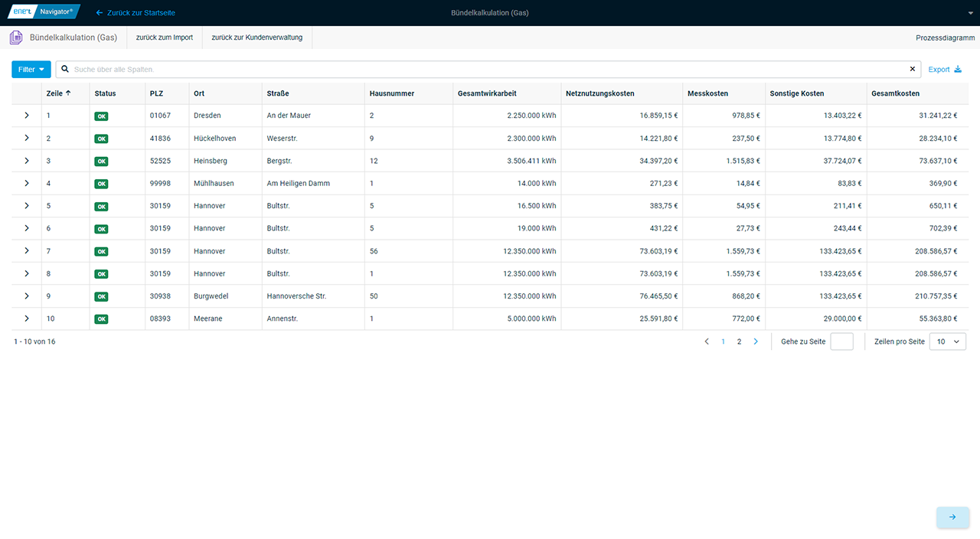This screenshot has height=539, width=980.
Task: Click the previous page arrow in pagination
Action: 707,342
